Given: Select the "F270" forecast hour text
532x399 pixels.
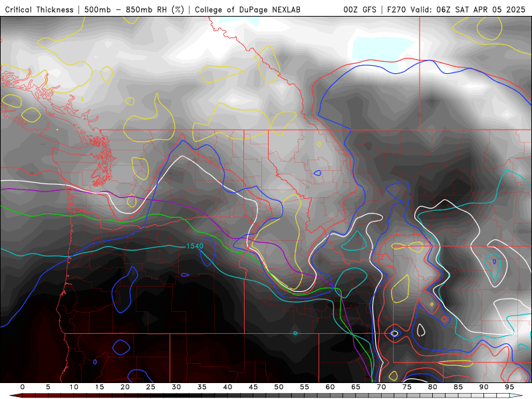Looking at the screenshot, I should (396, 10).
